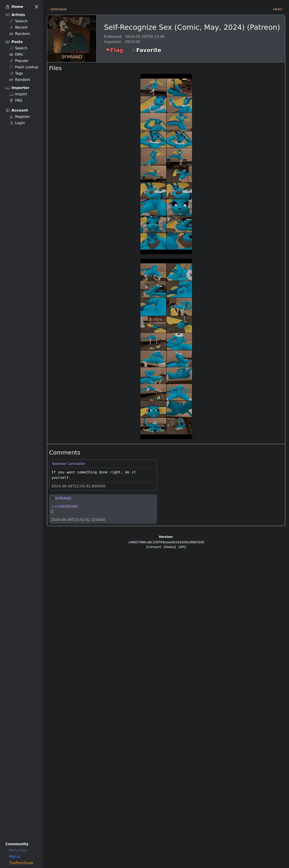The height and width of the screenshot is (868, 289).
Task: Click the Popular sparkle icon under Posts
Action: coord(11,61)
